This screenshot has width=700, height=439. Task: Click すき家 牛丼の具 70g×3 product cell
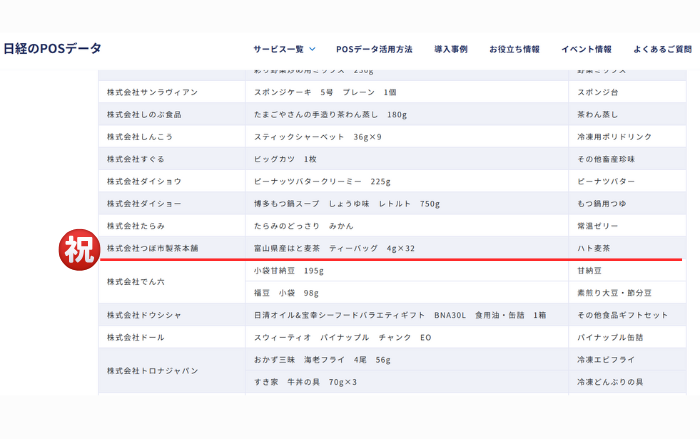pyautogui.click(x=407, y=382)
